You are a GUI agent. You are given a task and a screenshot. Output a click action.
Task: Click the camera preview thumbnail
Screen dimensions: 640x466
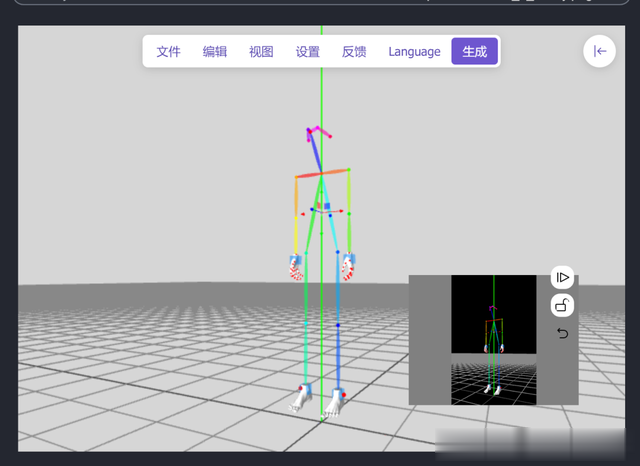click(x=493, y=340)
